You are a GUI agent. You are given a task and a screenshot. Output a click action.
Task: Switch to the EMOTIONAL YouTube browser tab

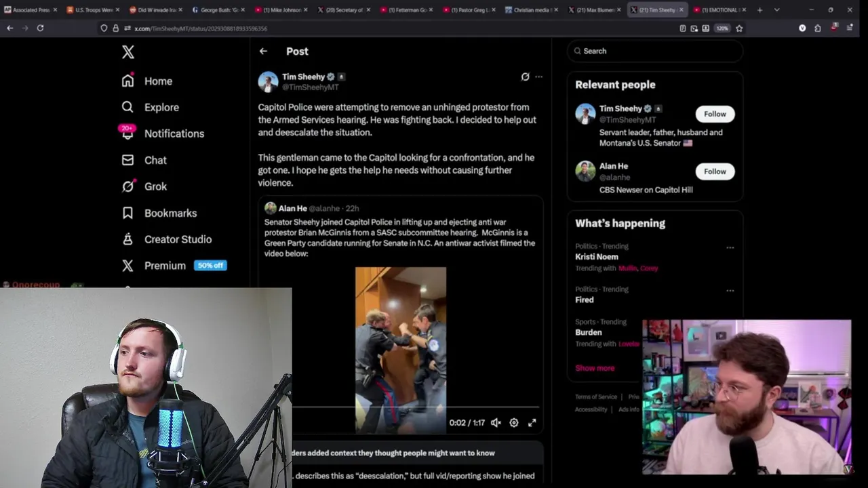[720, 10]
